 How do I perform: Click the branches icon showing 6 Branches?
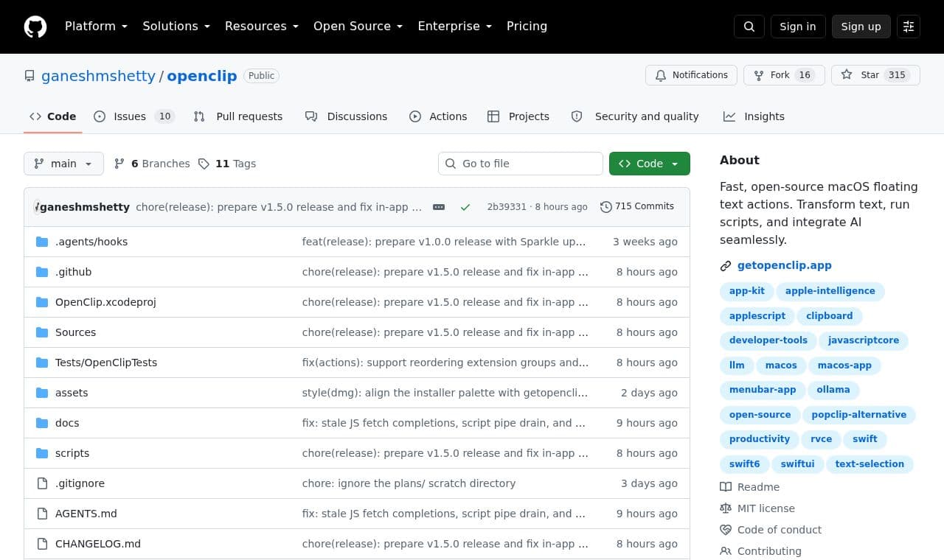(x=119, y=164)
